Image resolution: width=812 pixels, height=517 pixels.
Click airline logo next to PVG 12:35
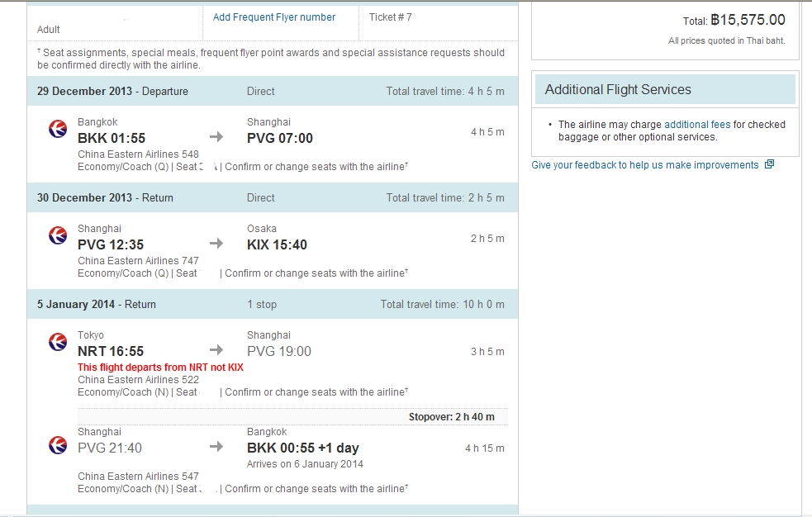(58, 235)
